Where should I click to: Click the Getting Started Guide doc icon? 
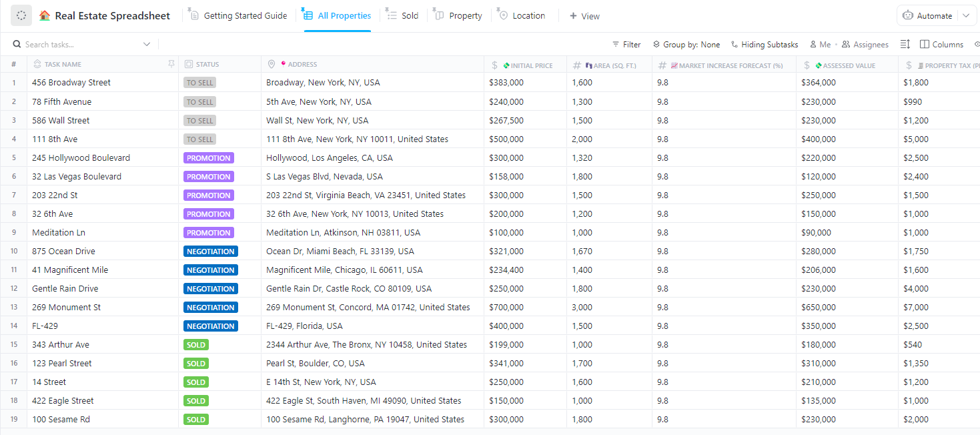point(194,15)
